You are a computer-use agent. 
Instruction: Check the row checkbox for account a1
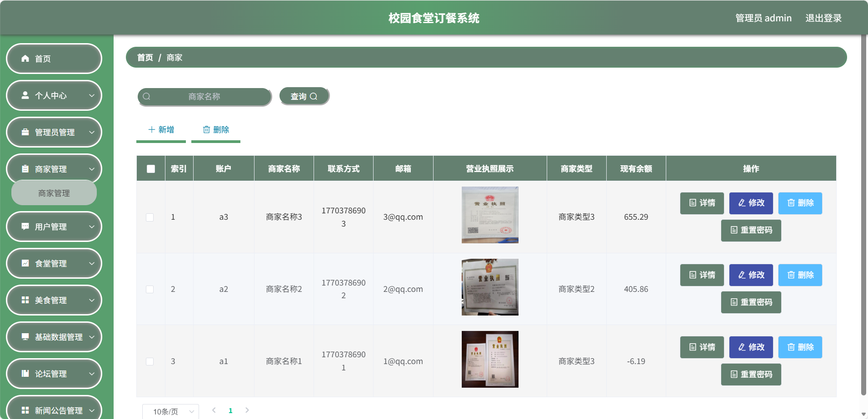[x=150, y=362]
